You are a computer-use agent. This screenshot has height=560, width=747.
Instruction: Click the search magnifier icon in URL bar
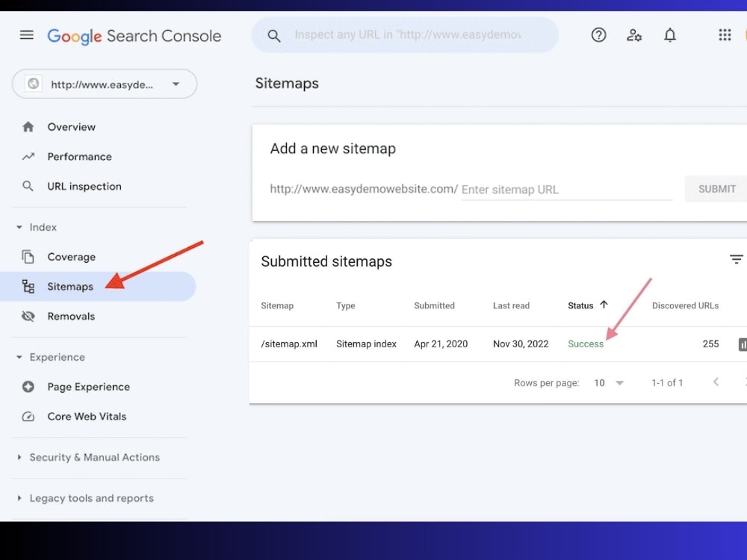[273, 35]
